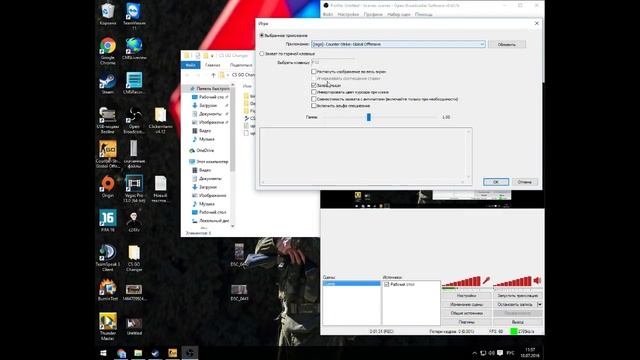Adjust the microphone volume meter in OBS

[x=462, y=281]
